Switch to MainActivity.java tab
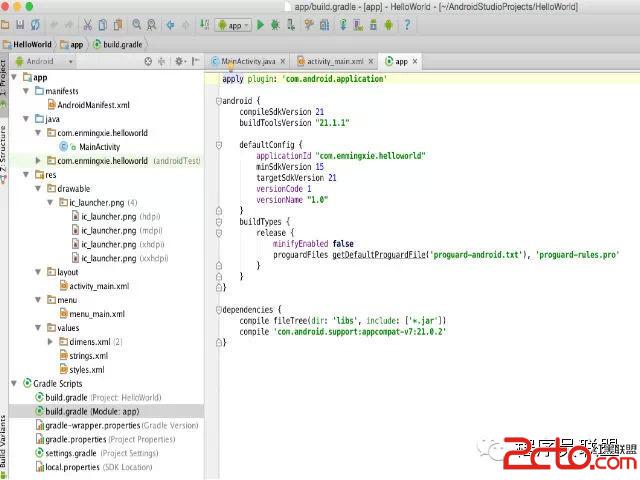This screenshot has width=640, height=480. click(x=248, y=61)
